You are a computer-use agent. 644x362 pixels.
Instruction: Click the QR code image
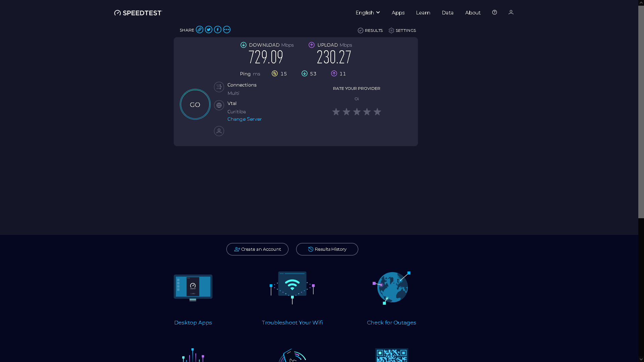pyautogui.click(x=392, y=355)
